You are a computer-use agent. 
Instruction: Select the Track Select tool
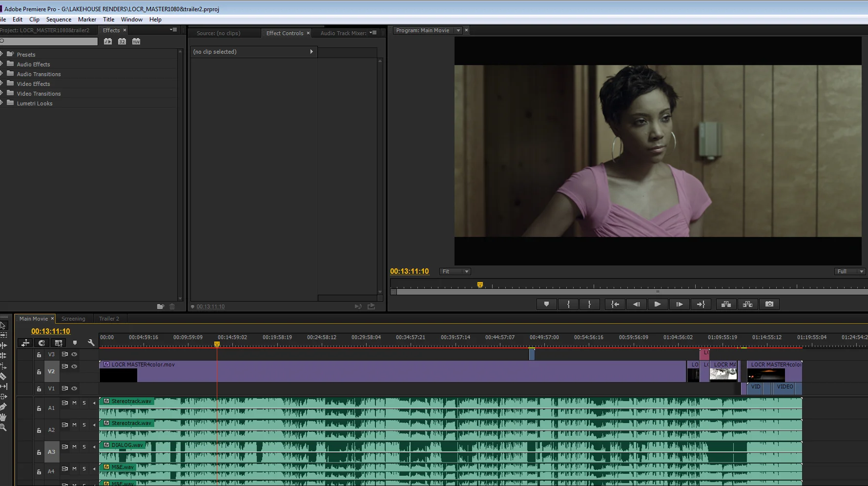pos(3,335)
